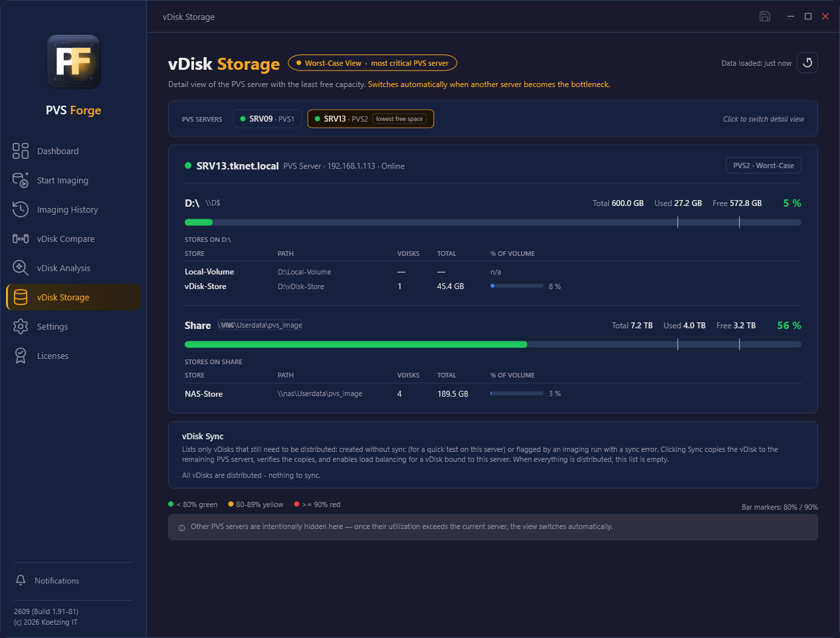The height and width of the screenshot is (638, 840).
Task: Click the Licenses badge icon
Action: pos(21,356)
